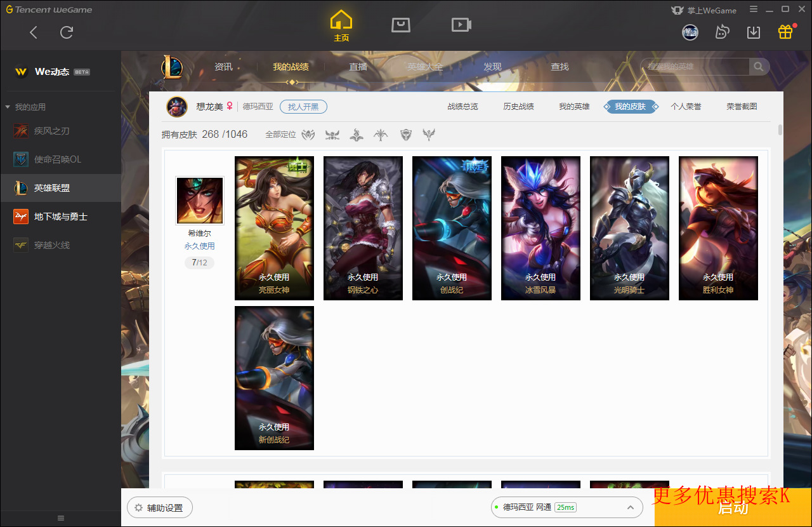
Task: Open the 钢铁之心 skin card
Action: (363, 228)
